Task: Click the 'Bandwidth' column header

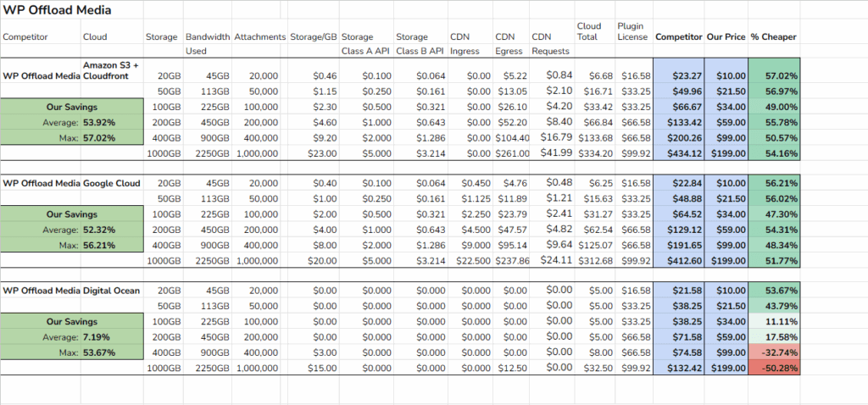Action: [x=208, y=37]
